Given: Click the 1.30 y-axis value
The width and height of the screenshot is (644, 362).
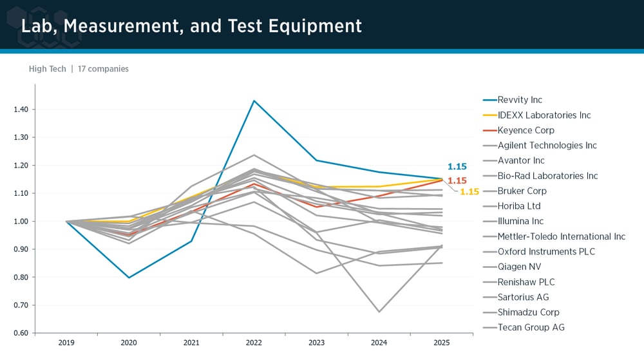Looking at the screenshot, I should coord(21,137).
